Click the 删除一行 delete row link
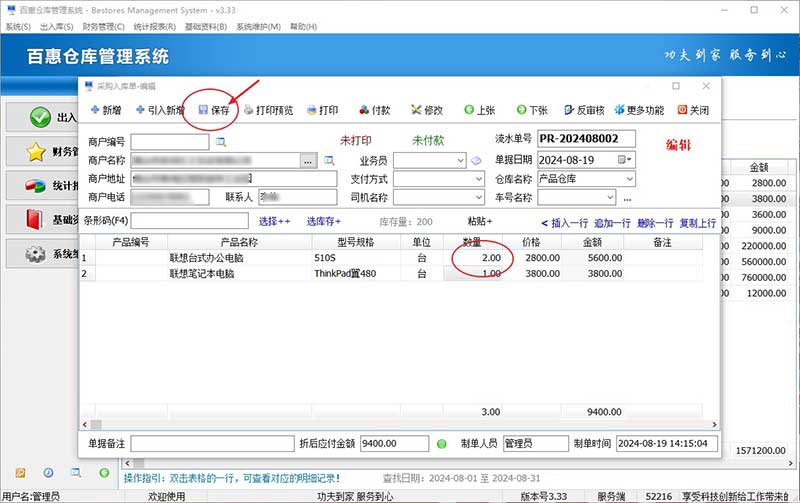This screenshot has height=503, width=800. [x=655, y=222]
